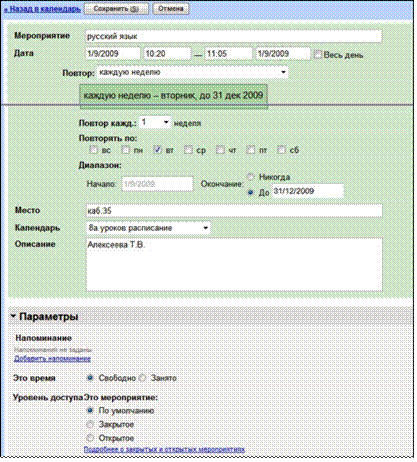Check the пн day checkbox
This screenshot has width=417, height=462.
click(x=125, y=150)
